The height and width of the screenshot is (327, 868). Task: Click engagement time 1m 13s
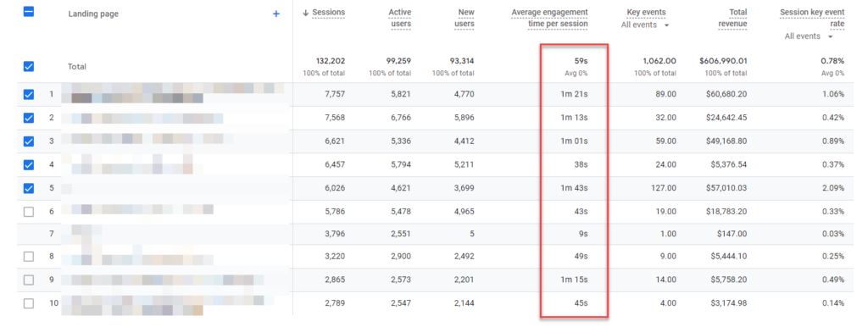point(574,118)
